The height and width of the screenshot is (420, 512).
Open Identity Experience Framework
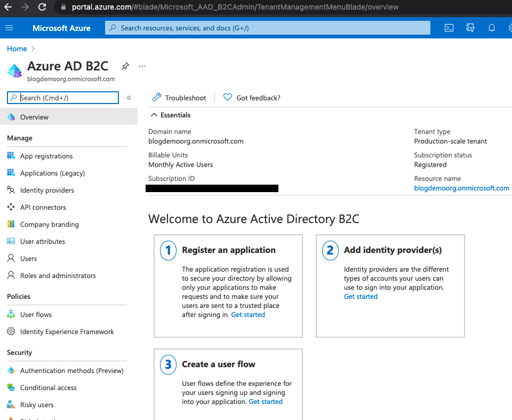point(67,331)
